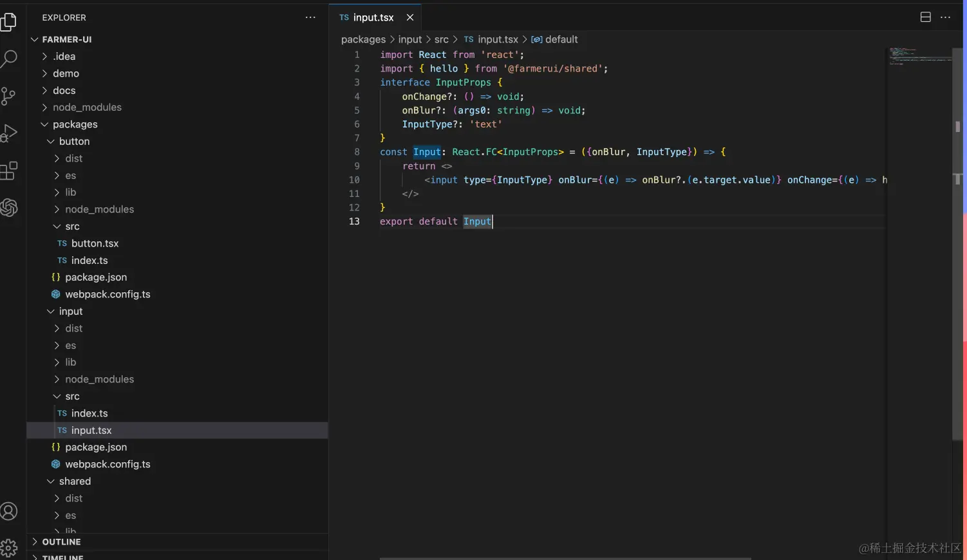Open index.ts under input src
Viewport: 967px width, 560px height.
[x=177, y=413]
